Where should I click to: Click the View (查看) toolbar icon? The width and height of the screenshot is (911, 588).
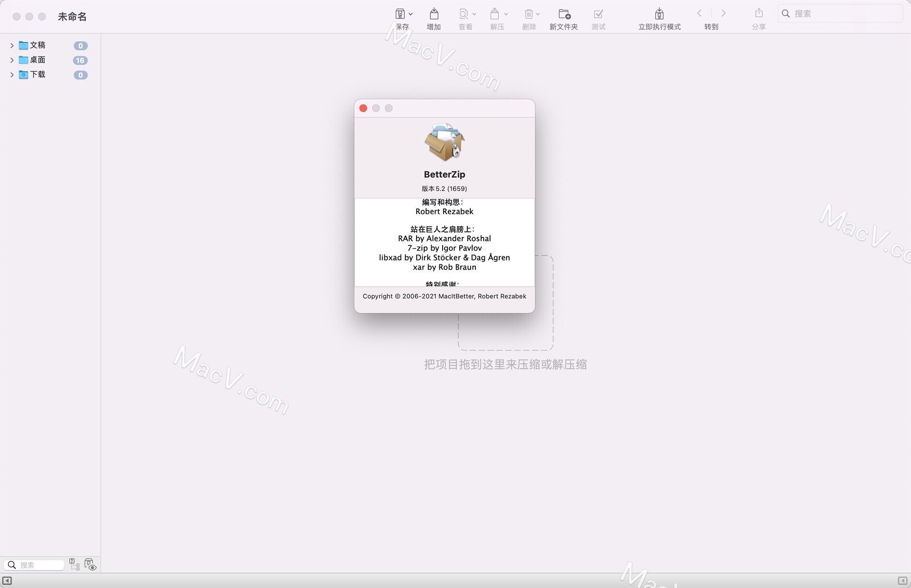tap(464, 14)
